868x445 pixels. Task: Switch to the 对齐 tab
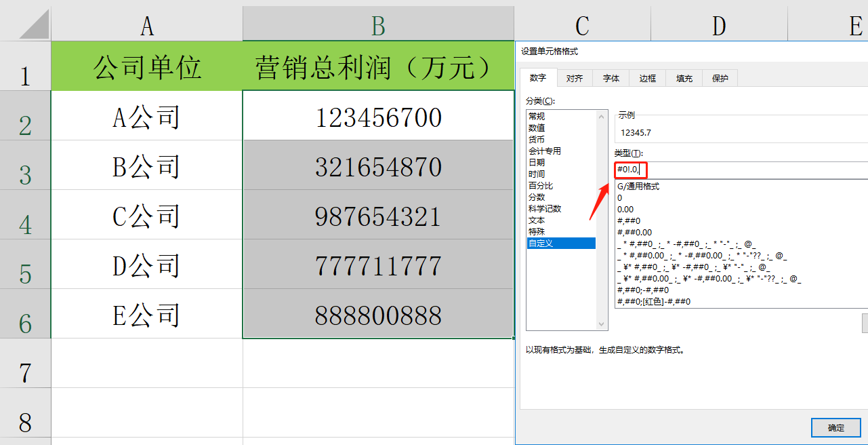[575, 78]
